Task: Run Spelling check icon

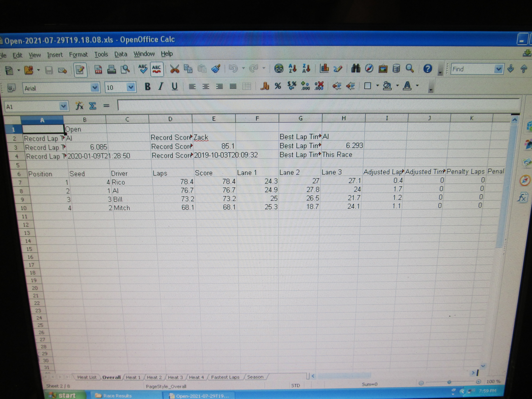Action: pyautogui.click(x=143, y=69)
